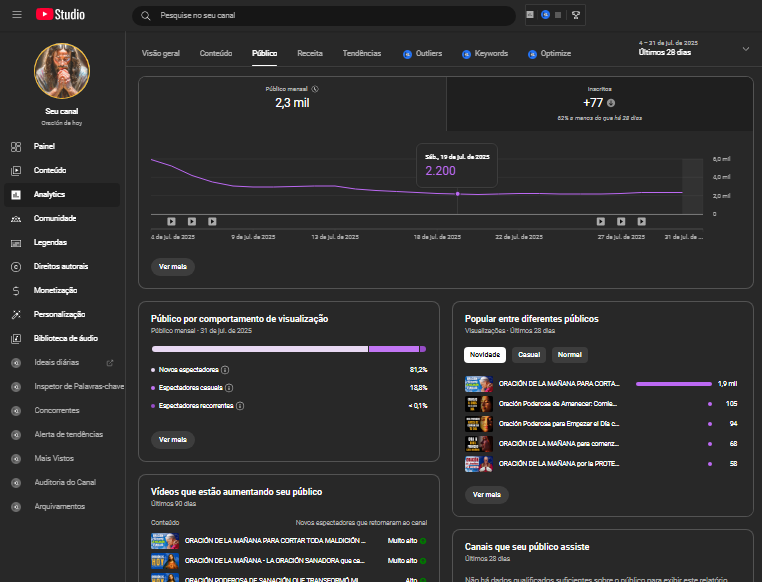Open the Optimize tab
Screen dimensions: 762x582
[549, 53]
